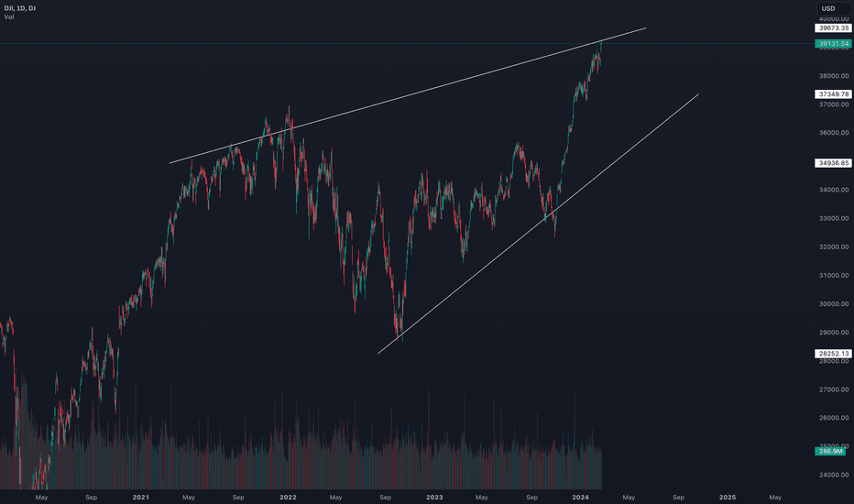Click the 24000.00 price axis tick

click(834, 475)
